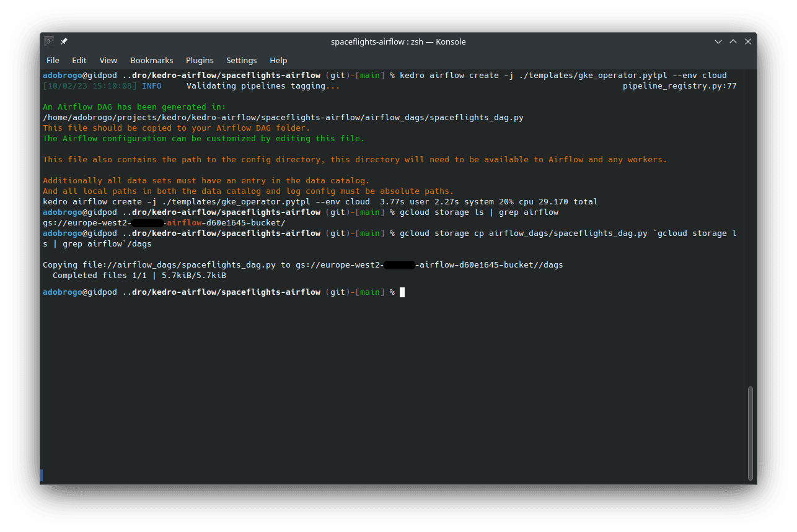Screen dimensions: 797x532
Task: Click the Konsole terminal icon in title bar
Action: (49, 41)
